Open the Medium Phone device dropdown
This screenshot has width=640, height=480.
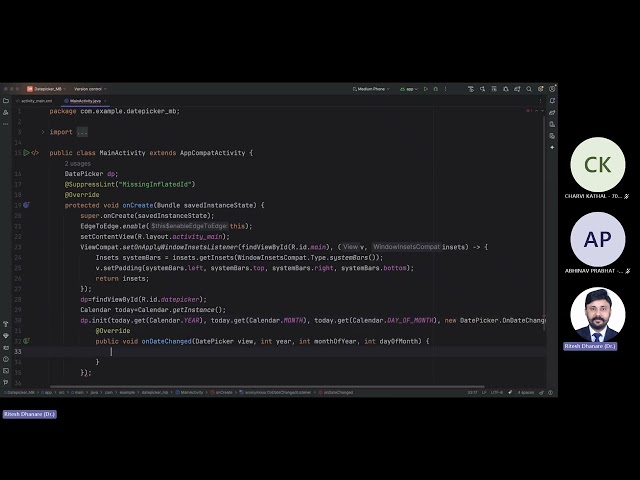371,89
